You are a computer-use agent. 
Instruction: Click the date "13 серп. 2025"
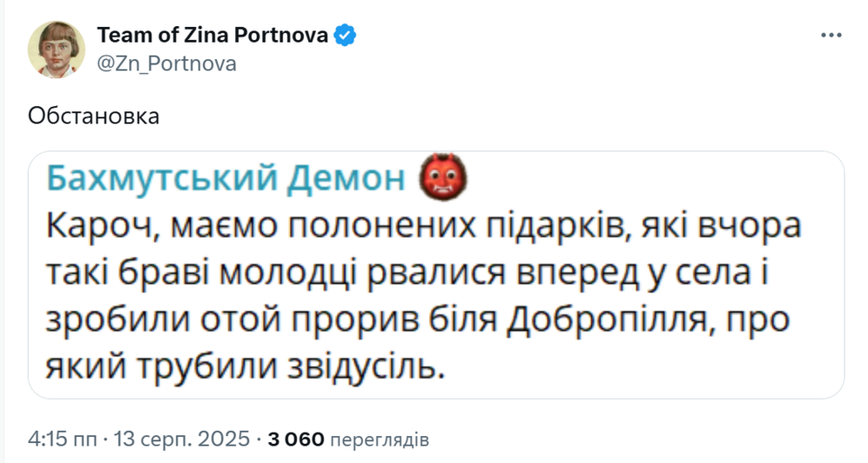[182, 439]
